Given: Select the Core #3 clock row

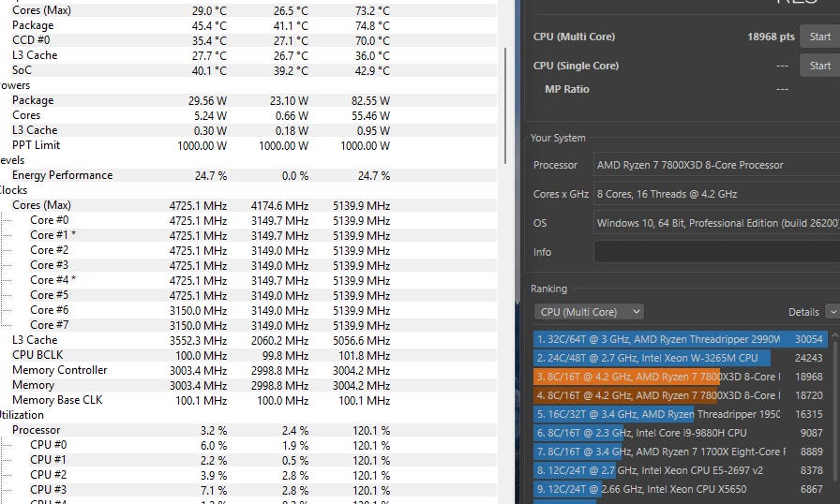Looking at the screenshot, I should pos(248,265).
